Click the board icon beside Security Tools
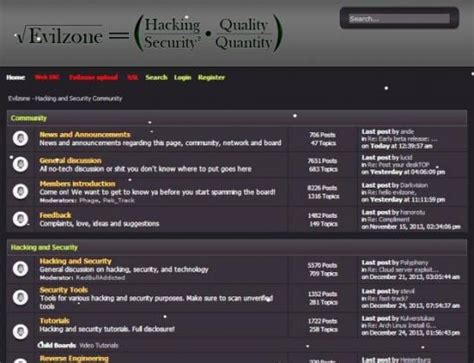 [x=20, y=297]
